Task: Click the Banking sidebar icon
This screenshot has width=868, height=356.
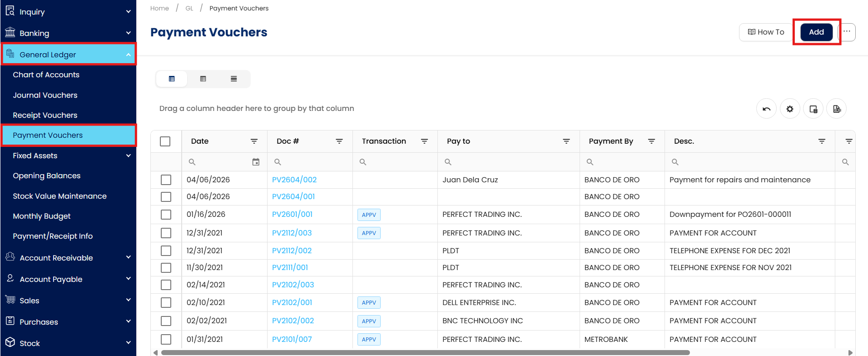Action: point(10,32)
